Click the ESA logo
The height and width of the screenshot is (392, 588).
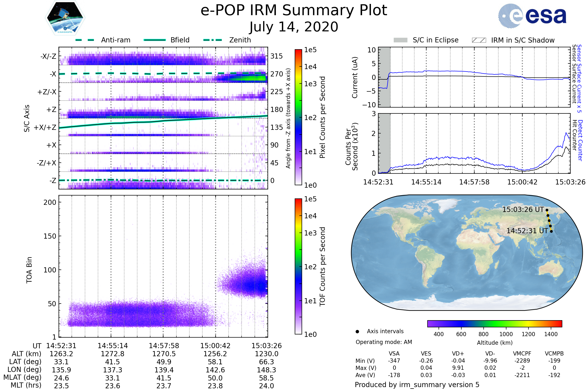[532, 15]
